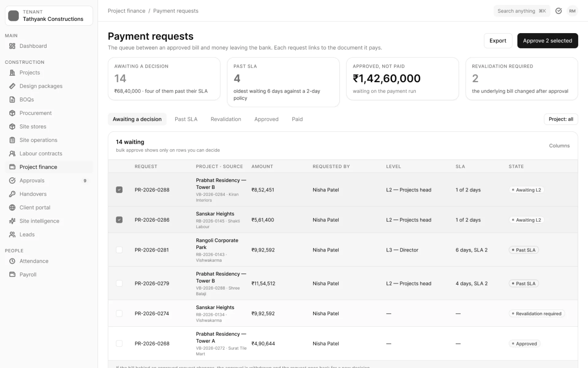588x368 pixels.
Task: Uncheck the PR-2026-0288 row checkbox
Action: pos(119,190)
